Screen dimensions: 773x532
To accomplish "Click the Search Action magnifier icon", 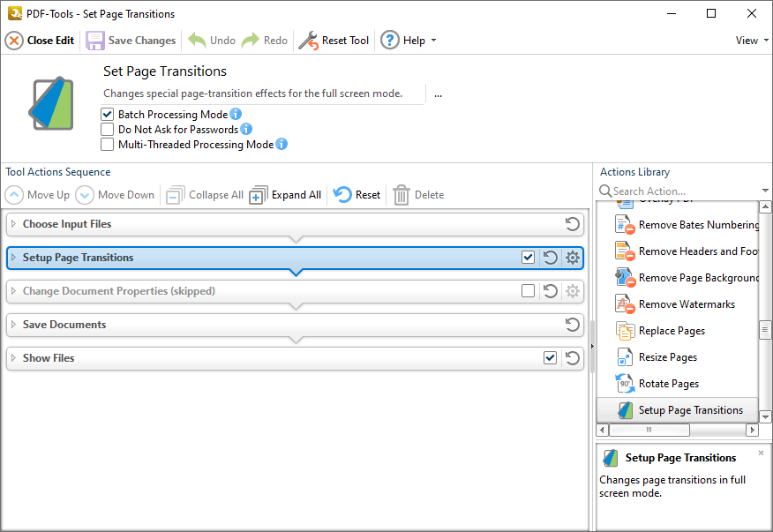I will pos(604,191).
